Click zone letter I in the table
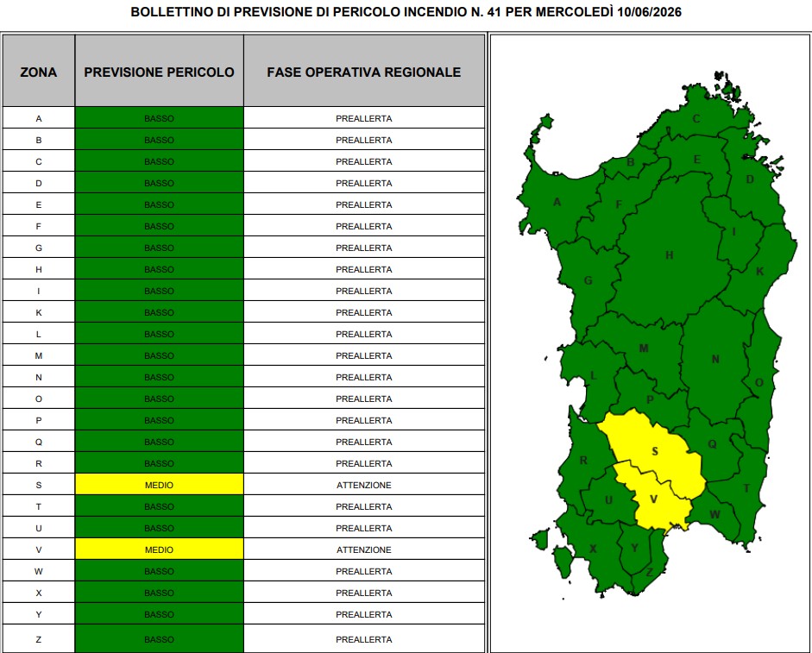This screenshot has width=812, height=653. [x=39, y=291]
